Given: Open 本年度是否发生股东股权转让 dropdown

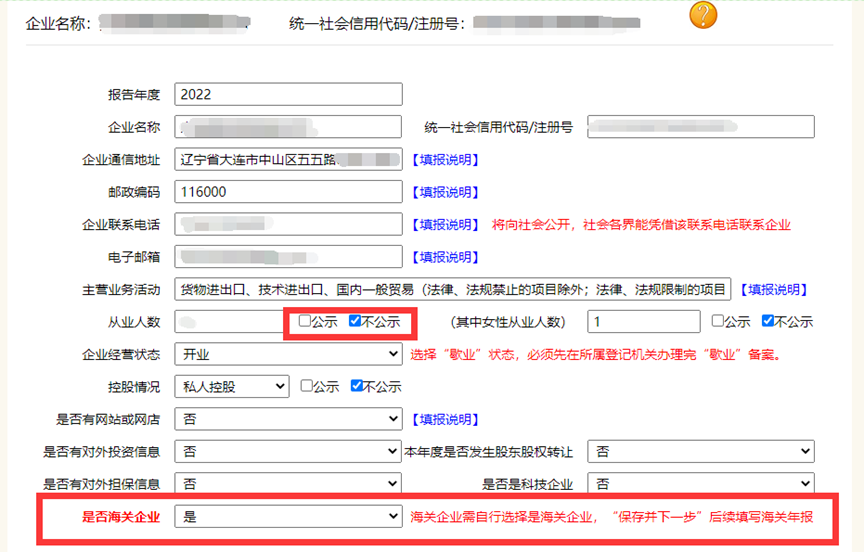Looking at the screenshot, I should (x=701, y=451).
